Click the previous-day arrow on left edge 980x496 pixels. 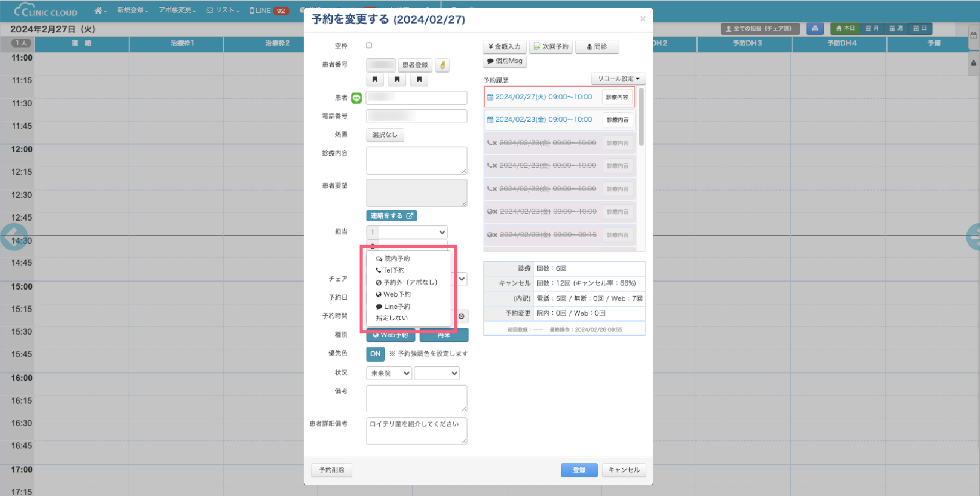point(13,237)
